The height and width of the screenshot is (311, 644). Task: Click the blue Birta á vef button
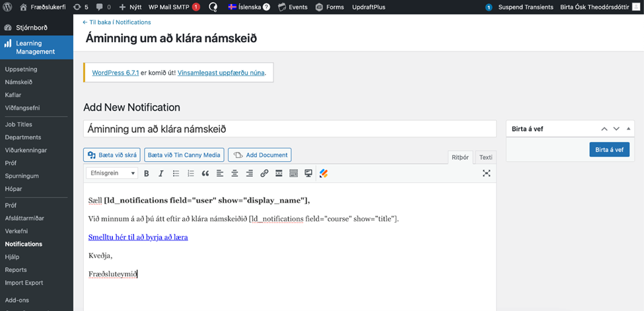(609, 150)
